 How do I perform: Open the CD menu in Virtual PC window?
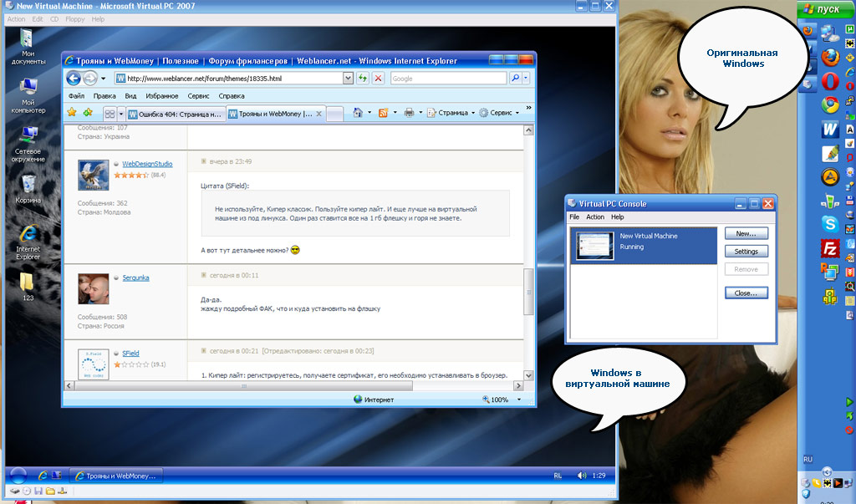(x=54, y=19)
